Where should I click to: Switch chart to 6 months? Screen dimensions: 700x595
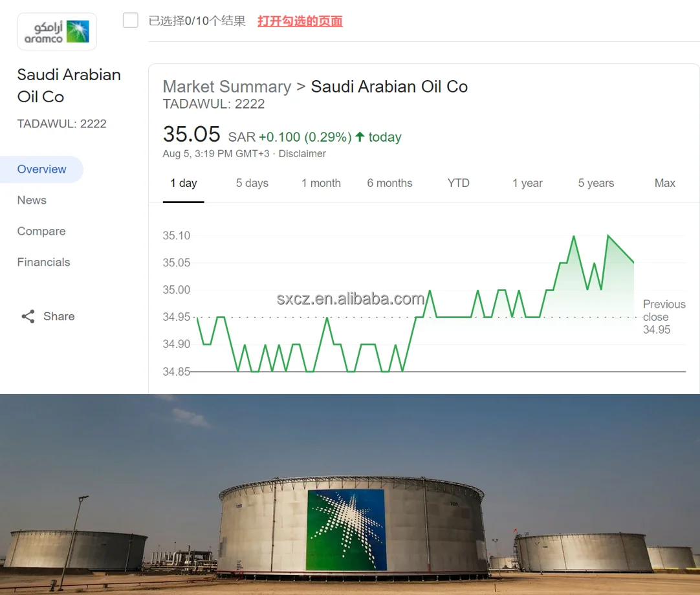pyautogui.click(x=389, y=183)
